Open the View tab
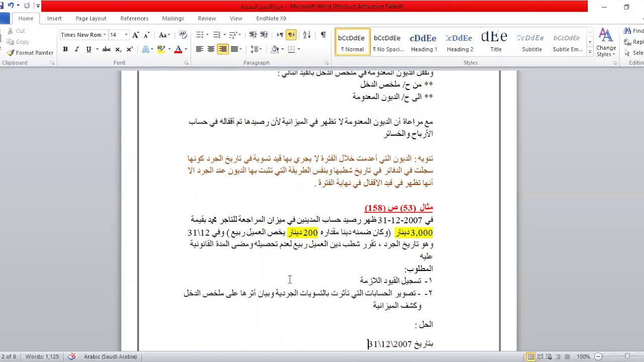This screenshot has height=362, width=644. 236,19
